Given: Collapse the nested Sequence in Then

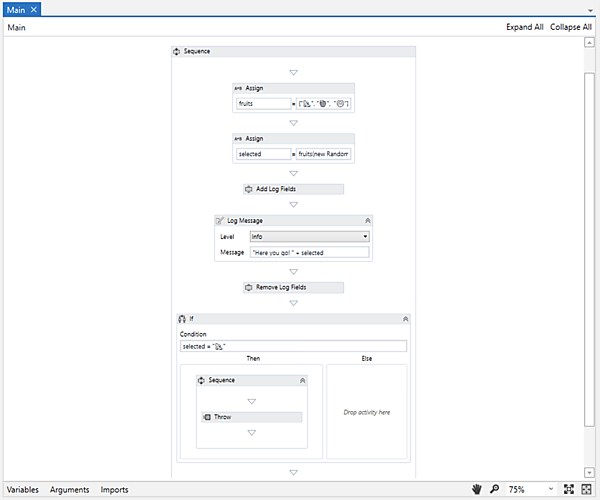Looking at the screenshot, I should (302, 381).
